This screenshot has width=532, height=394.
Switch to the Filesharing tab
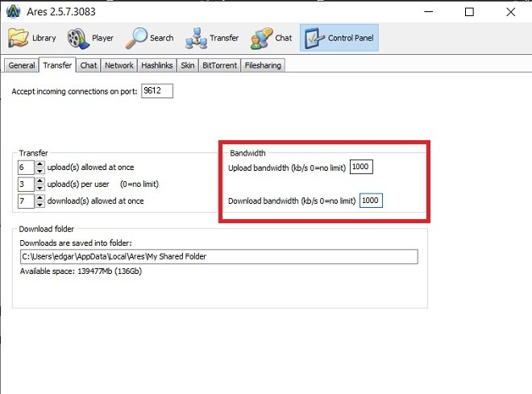coord(263,65)
